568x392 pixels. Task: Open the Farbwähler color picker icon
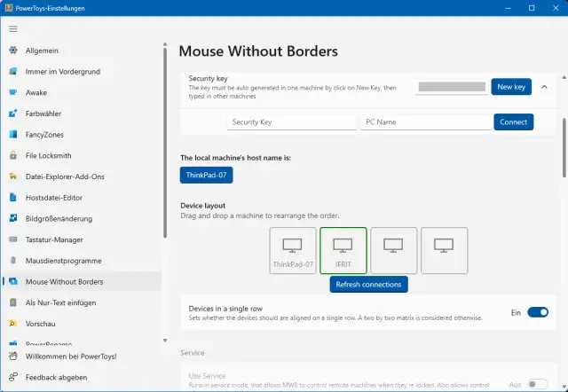tap(13, 114)
